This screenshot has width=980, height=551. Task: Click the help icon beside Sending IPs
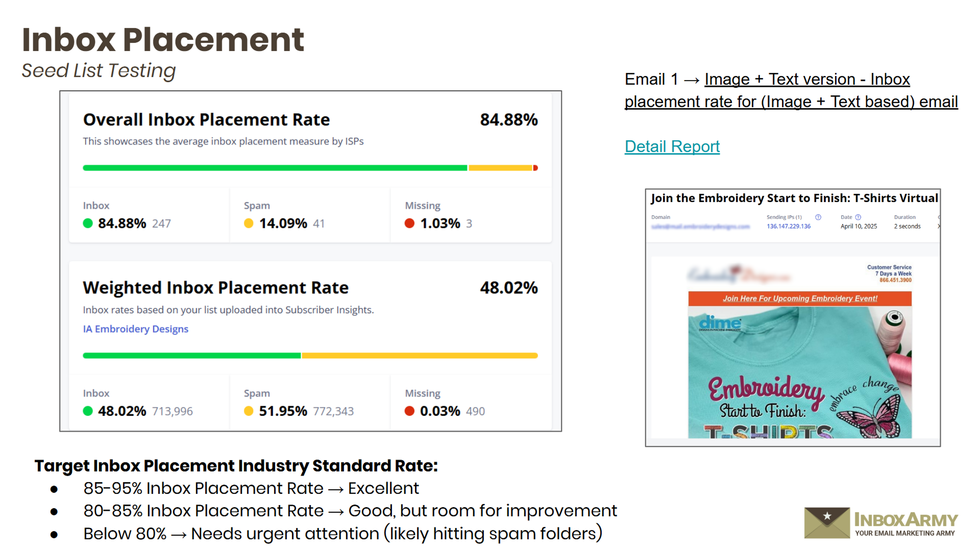point(818,217)
